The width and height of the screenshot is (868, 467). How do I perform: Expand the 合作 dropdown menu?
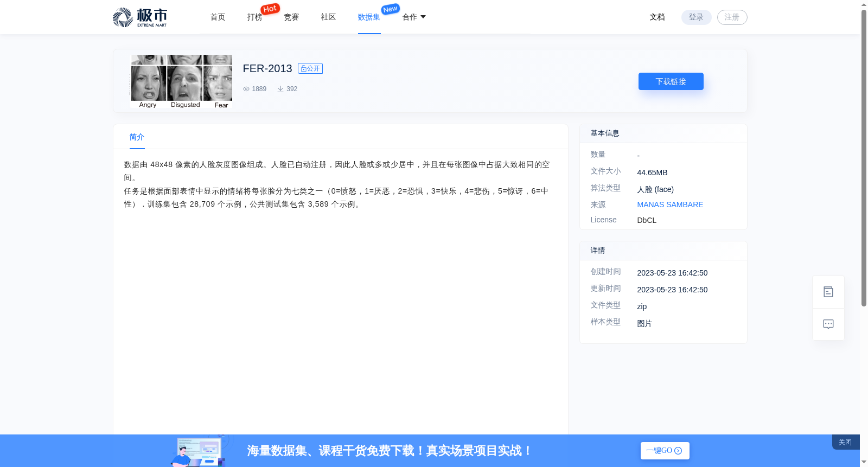coord(414,17)
